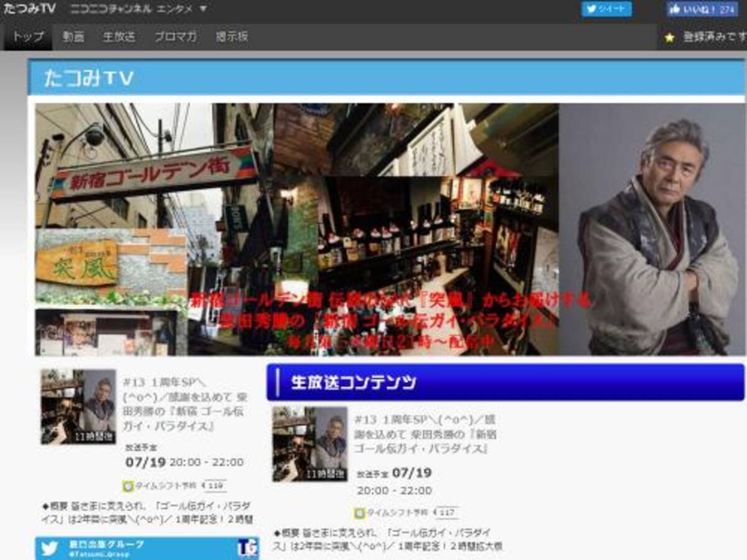747x560 pixels.
Task: Switch to the 動画 tab
Action: coord(73,37)
